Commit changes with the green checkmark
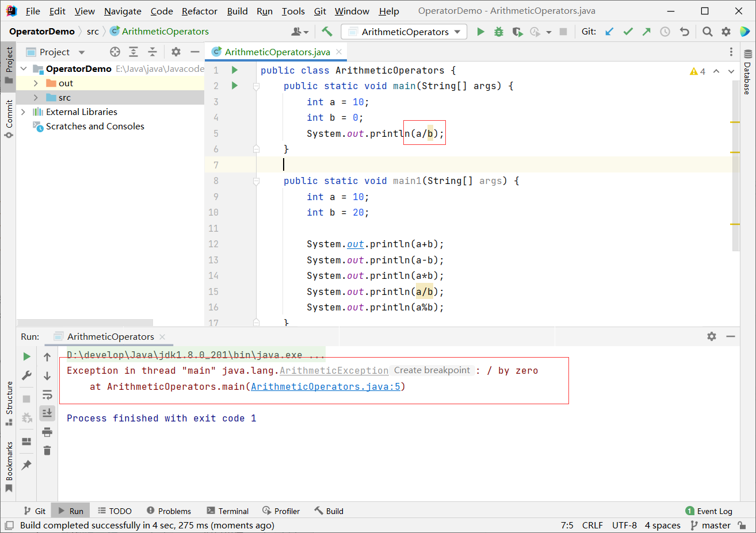756x533 pixels. (x=628, y=32)
